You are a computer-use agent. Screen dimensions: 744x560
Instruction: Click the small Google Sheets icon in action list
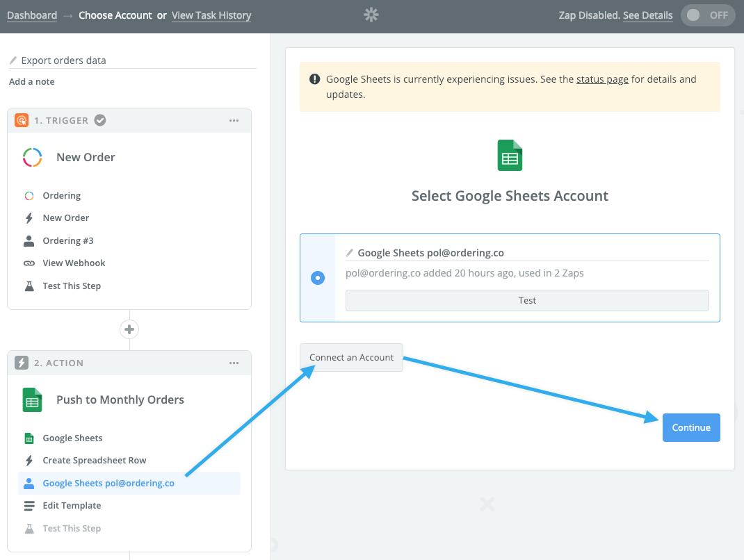(x=29, y=438)
